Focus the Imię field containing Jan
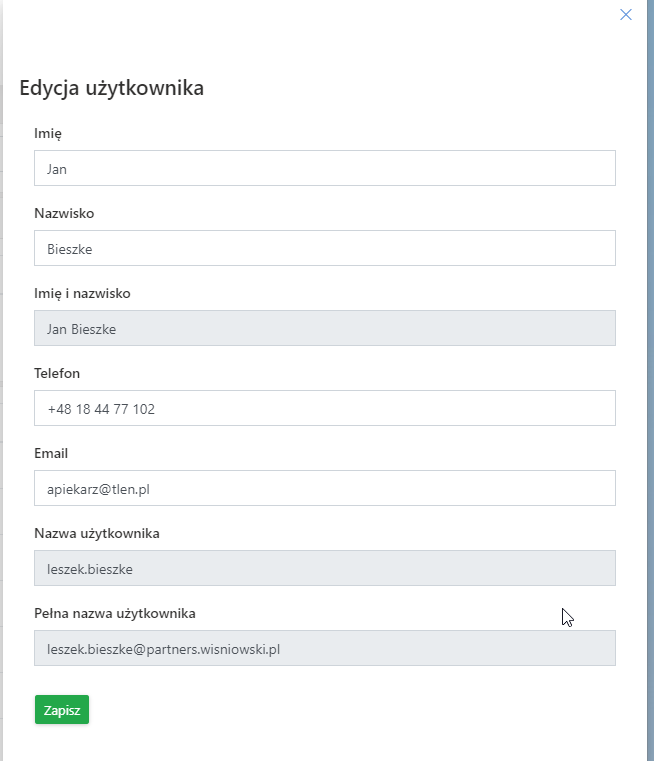 tap(324, 168)
